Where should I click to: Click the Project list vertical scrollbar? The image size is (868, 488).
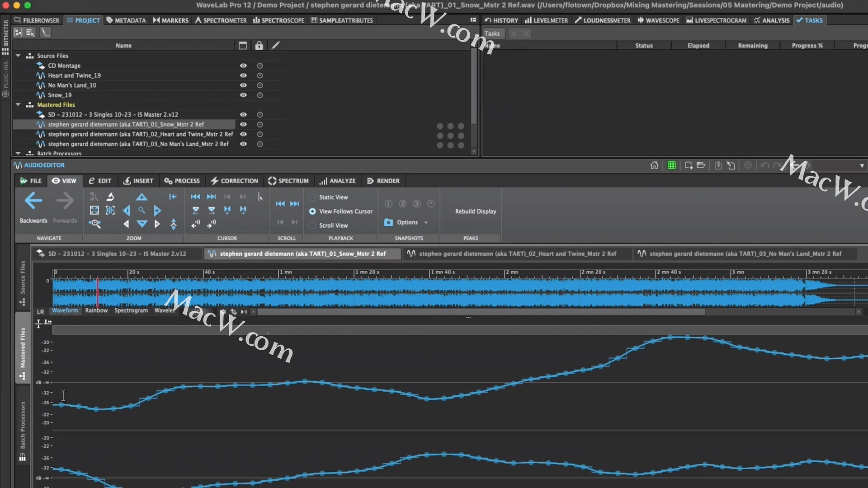474,86
